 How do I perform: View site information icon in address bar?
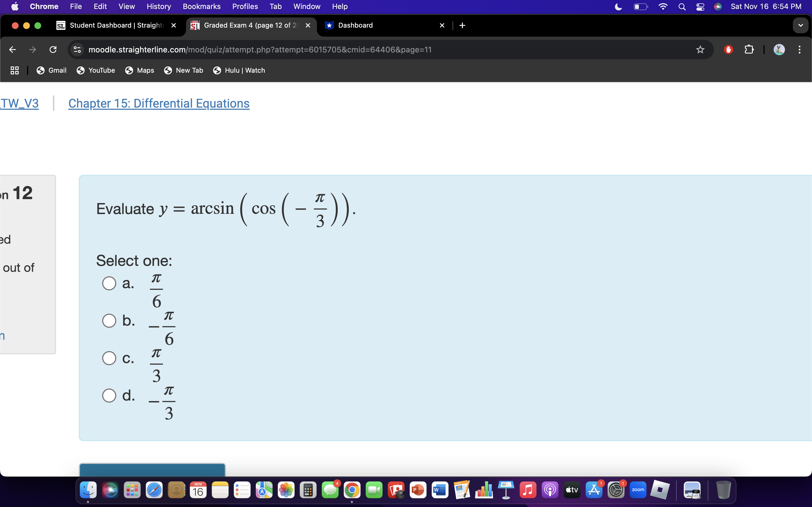coord(77,50)
